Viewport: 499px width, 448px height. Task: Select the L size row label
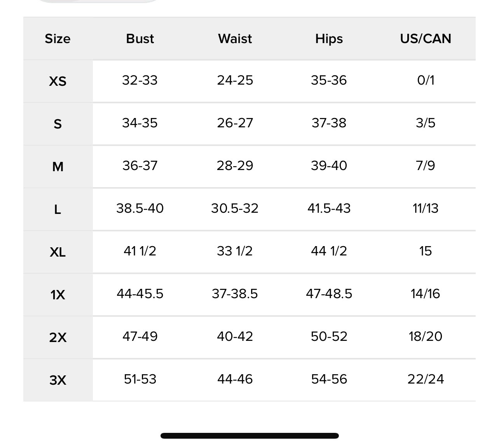coord(58,209)
